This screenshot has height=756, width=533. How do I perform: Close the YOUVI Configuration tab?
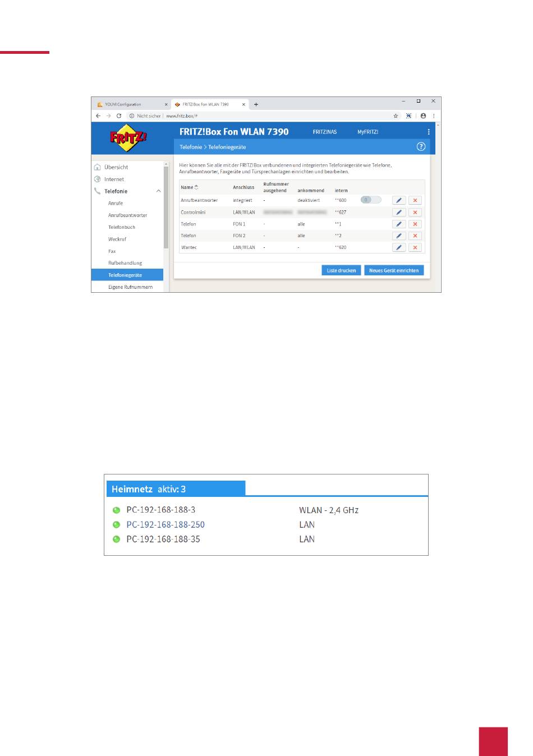(x=166, y=104)
